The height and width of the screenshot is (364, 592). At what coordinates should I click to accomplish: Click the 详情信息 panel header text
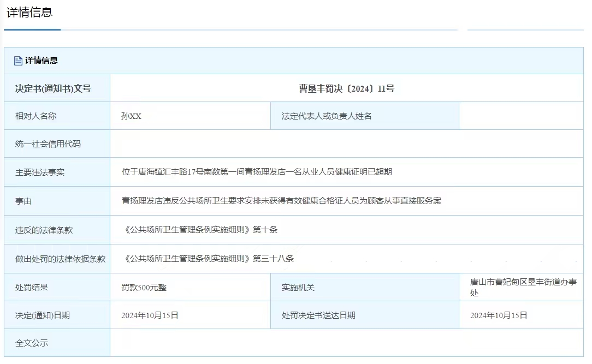[41, 61]
